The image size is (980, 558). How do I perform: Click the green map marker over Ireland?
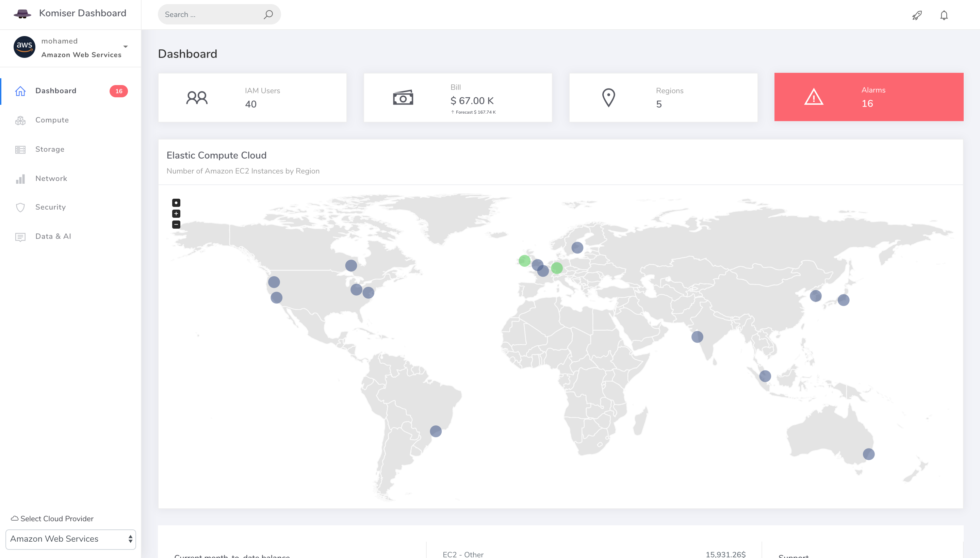(524, 261)
